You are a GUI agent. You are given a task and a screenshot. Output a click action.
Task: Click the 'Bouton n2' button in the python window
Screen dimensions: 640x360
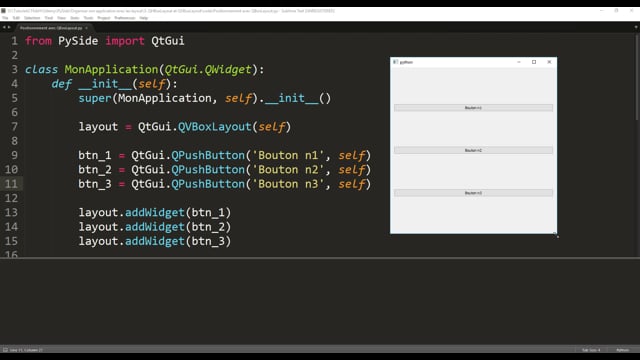tap(473, 150)
